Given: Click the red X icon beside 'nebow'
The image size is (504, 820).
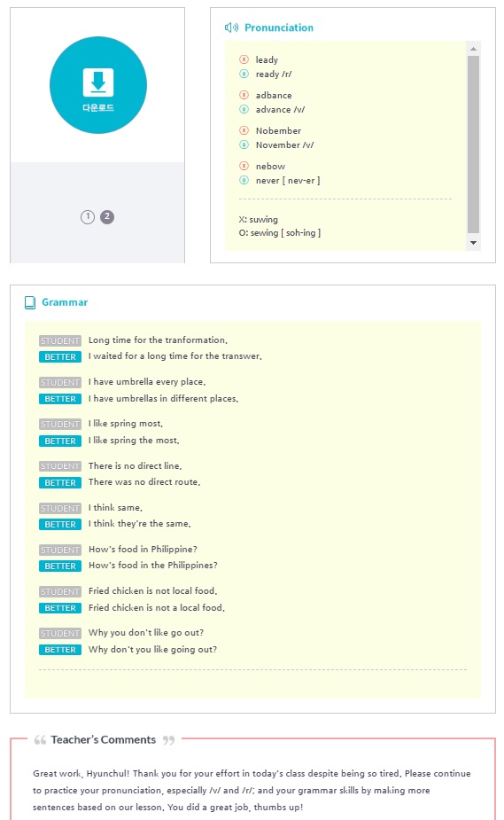Looking at the screenshot, I should 244,166.
